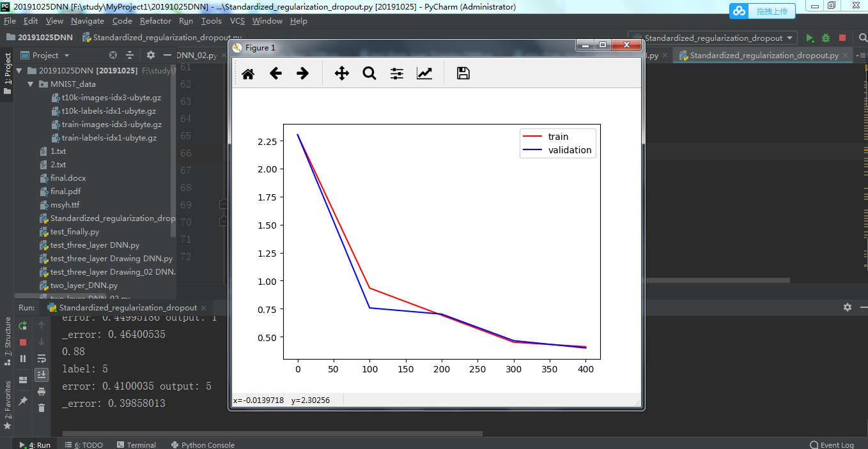
Task: Open Project panel settings gear
Action: click(x=151, y=56)
